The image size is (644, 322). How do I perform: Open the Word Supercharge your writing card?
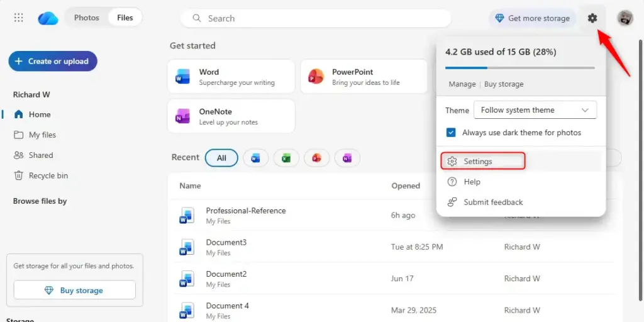(x=231, y=76)
